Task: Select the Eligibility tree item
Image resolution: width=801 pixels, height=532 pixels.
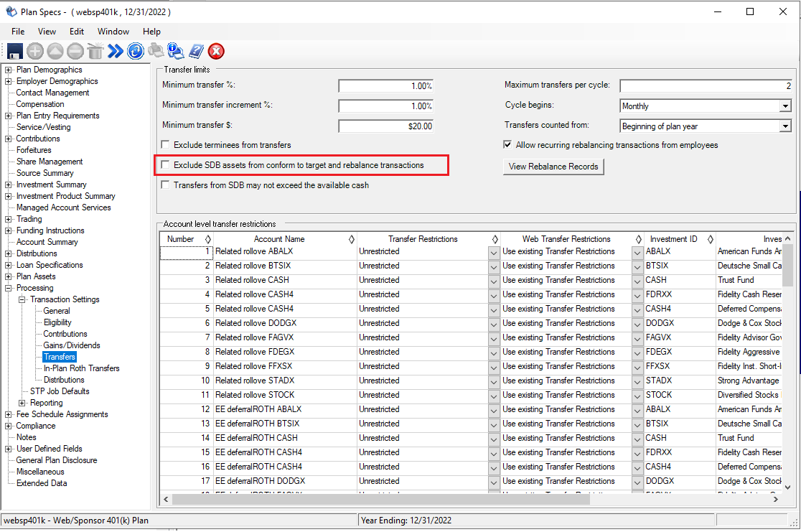Action: 57,322
